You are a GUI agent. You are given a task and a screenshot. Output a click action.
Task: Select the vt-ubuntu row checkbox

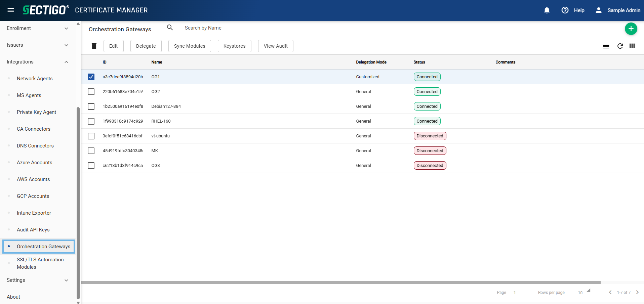click(91, 136)
